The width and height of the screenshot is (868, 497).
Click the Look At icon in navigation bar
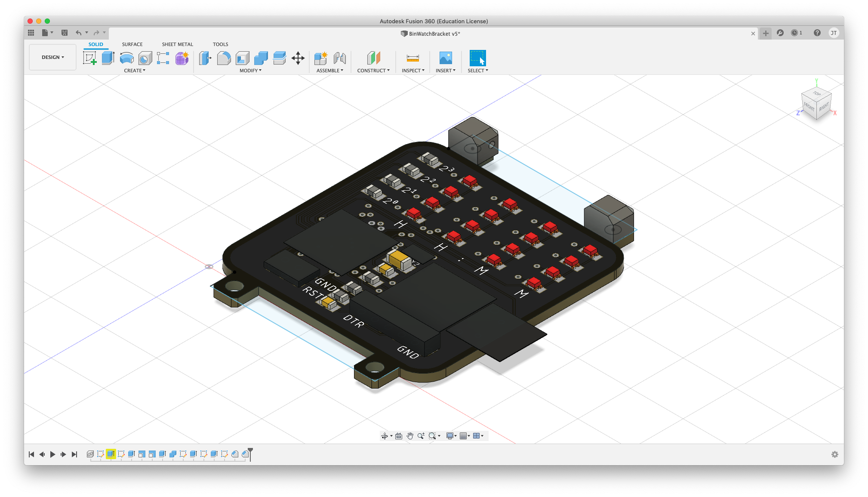point(399,436)
